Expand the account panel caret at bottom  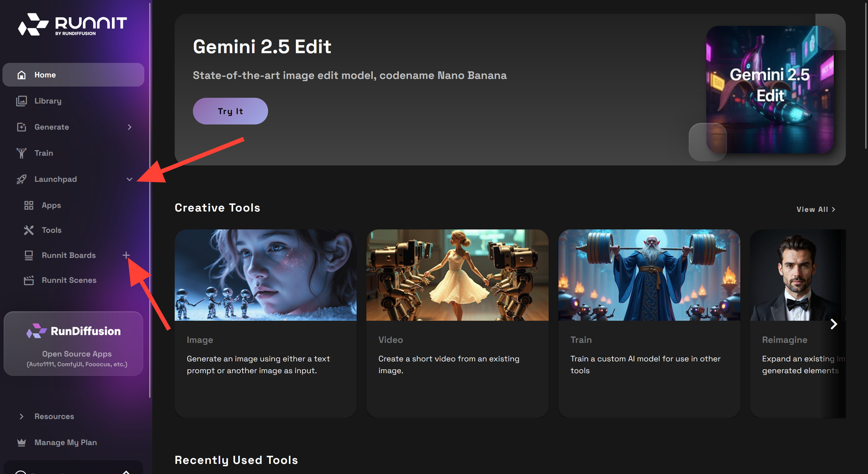click(126, 471)
